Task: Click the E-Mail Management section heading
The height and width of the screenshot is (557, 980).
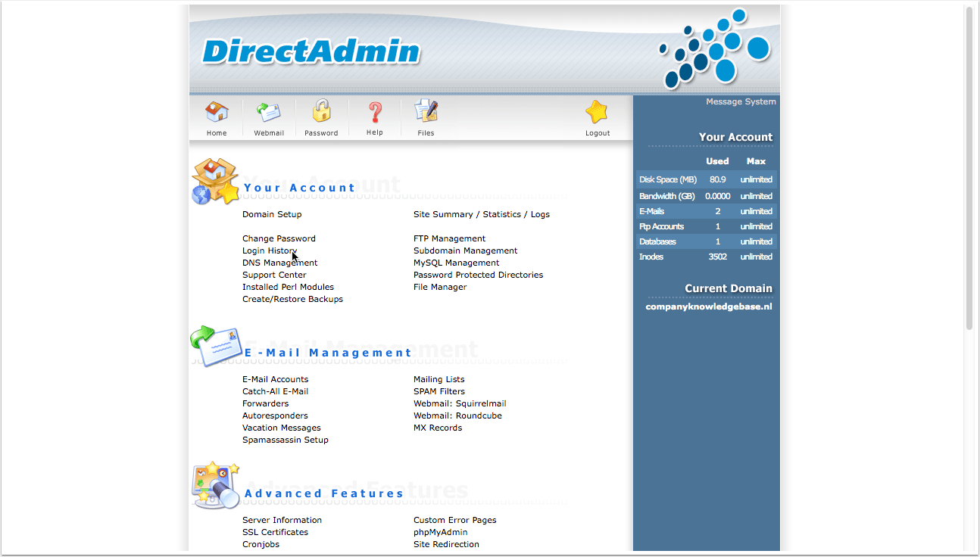Action: coord(328,353)
